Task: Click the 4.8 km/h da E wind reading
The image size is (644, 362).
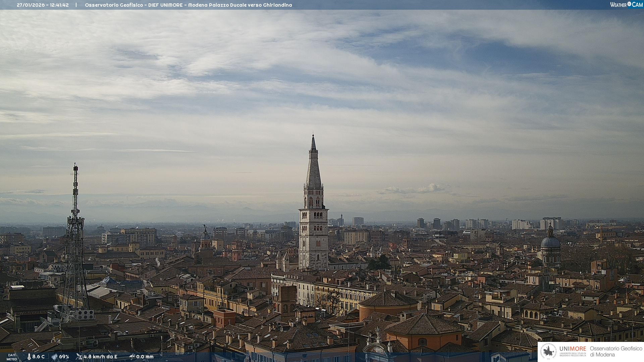Action: click(x=100, y=357)
